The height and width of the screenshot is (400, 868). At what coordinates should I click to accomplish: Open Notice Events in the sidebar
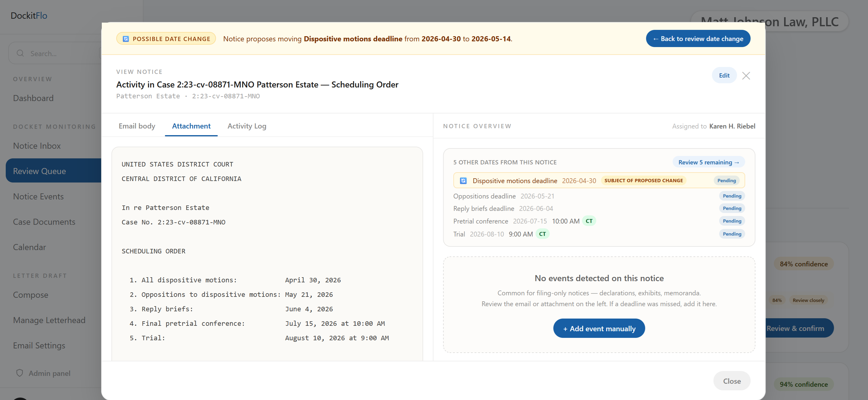pos(38,196)
